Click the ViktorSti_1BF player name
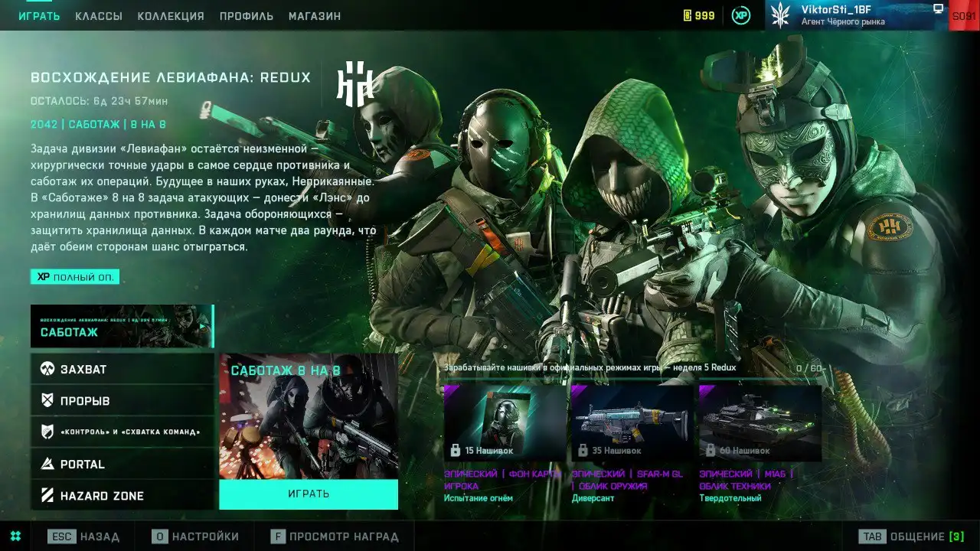The width and height of the screenshot is (980, 551). click(x=836, y=9)
